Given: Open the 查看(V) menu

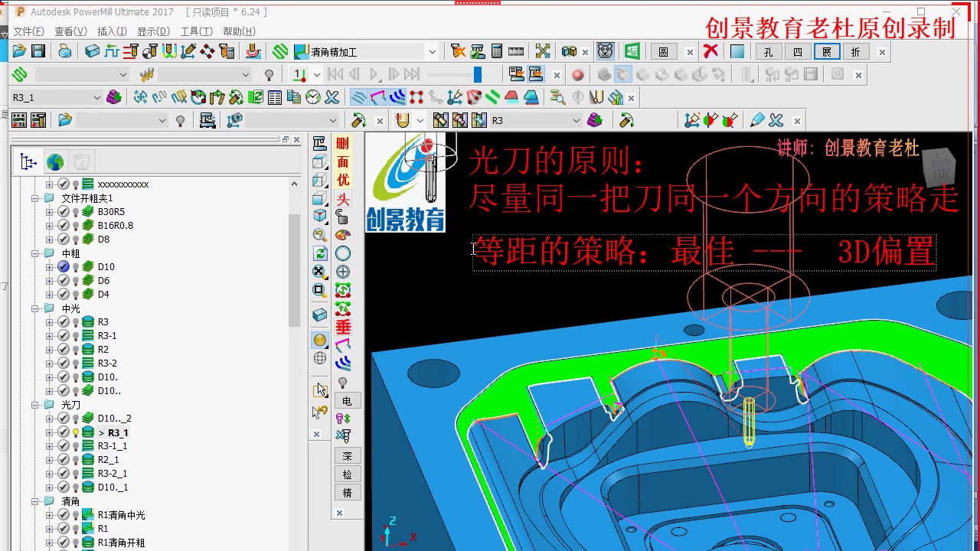Looking at the screenshot, I should coord(70,31).
